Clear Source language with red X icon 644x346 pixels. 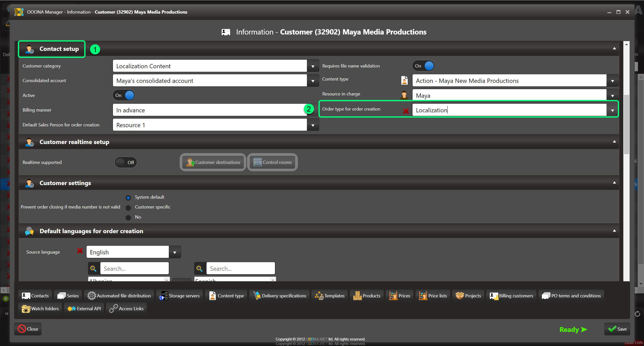click(80, 251)
